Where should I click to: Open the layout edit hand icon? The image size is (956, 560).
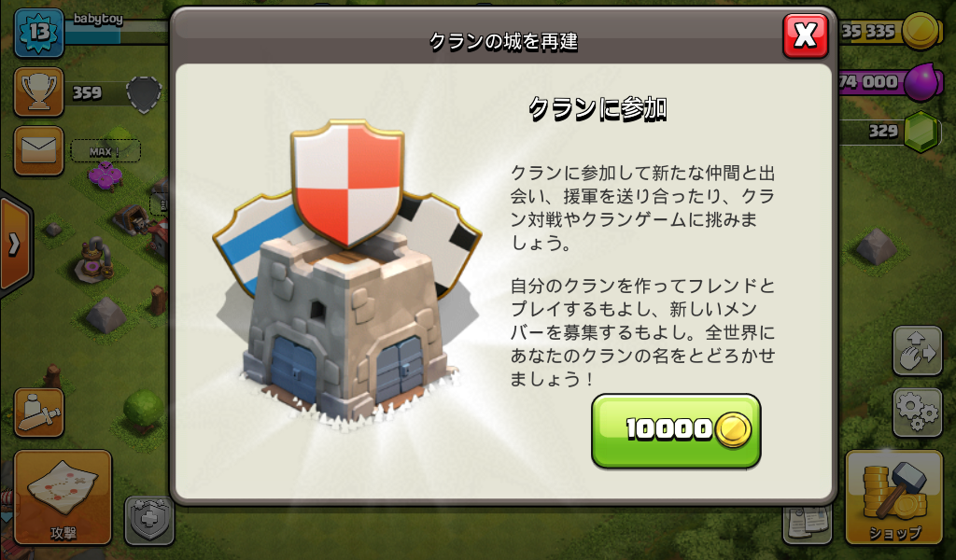tap(918, 350)
